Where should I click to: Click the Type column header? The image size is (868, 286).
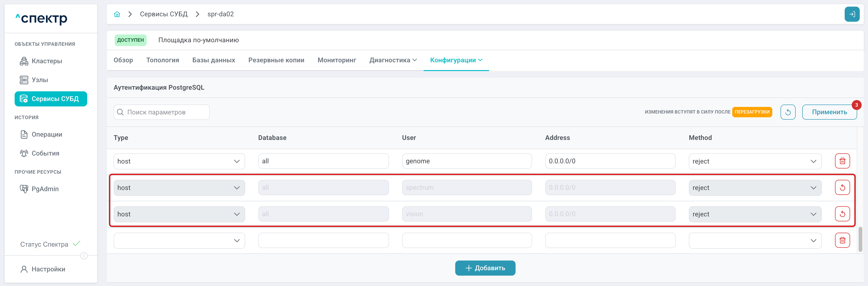121,138
